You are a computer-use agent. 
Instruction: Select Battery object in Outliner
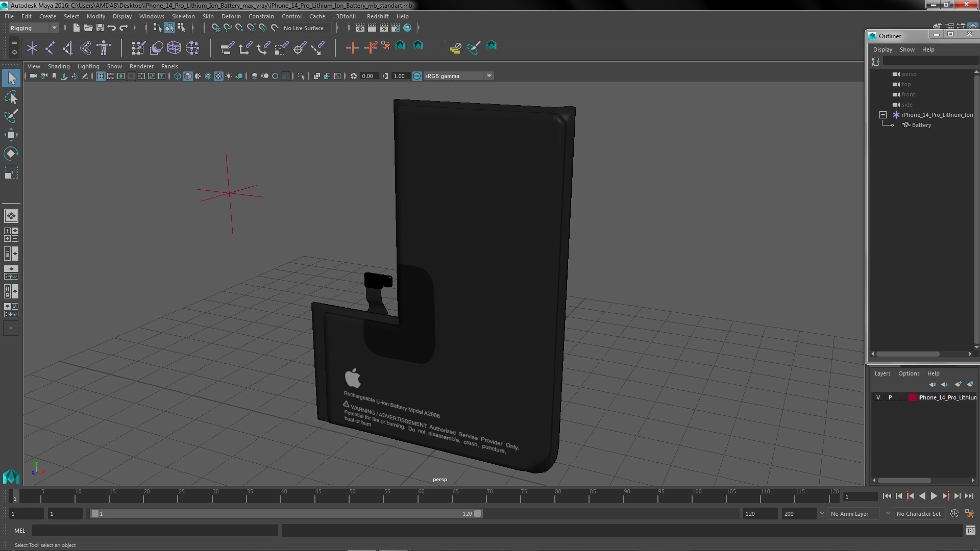click(921, 124)
